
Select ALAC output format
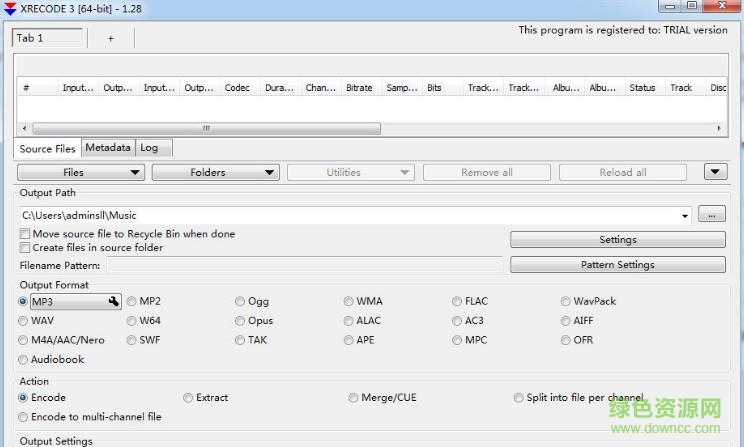[349, 321]
